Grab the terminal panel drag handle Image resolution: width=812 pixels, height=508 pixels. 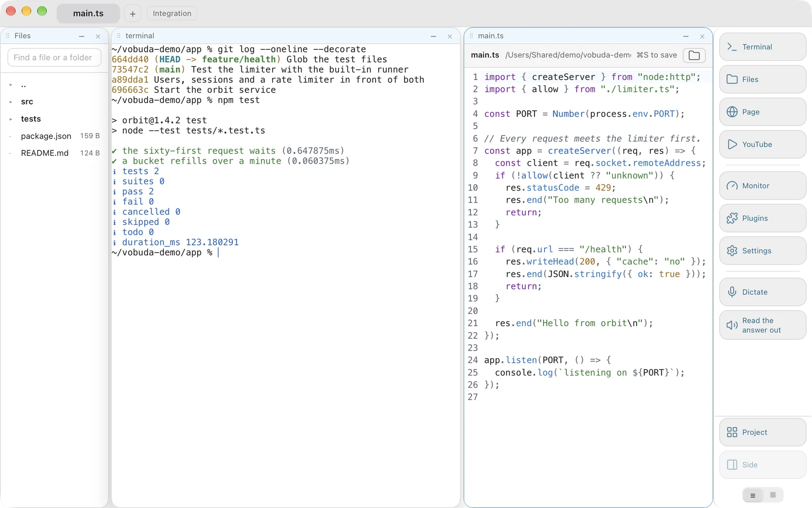tap(119, 36)
